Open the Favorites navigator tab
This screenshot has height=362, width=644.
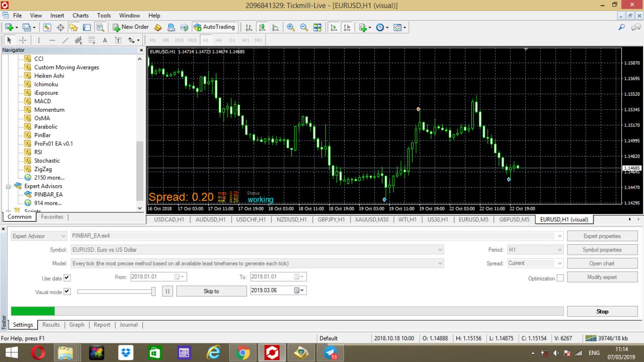tap(52, 217)
